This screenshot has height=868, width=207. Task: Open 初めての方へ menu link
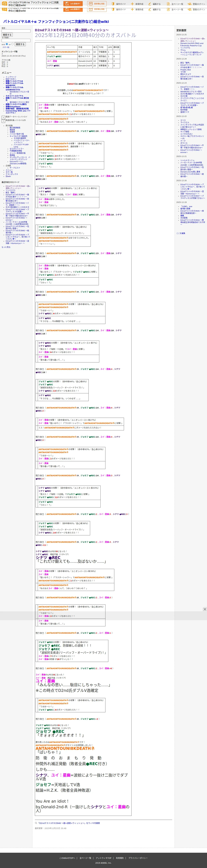pos(11,79)
